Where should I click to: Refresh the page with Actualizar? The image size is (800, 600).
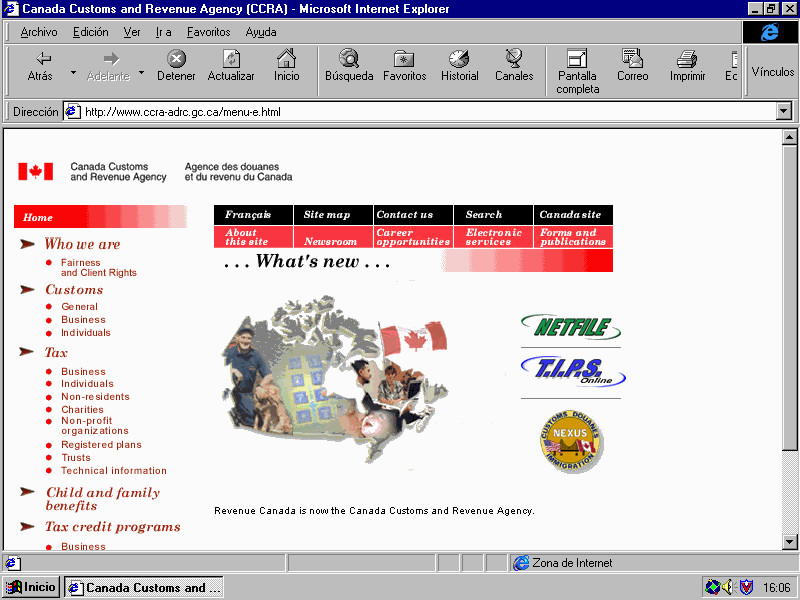(x=231, y=66)
